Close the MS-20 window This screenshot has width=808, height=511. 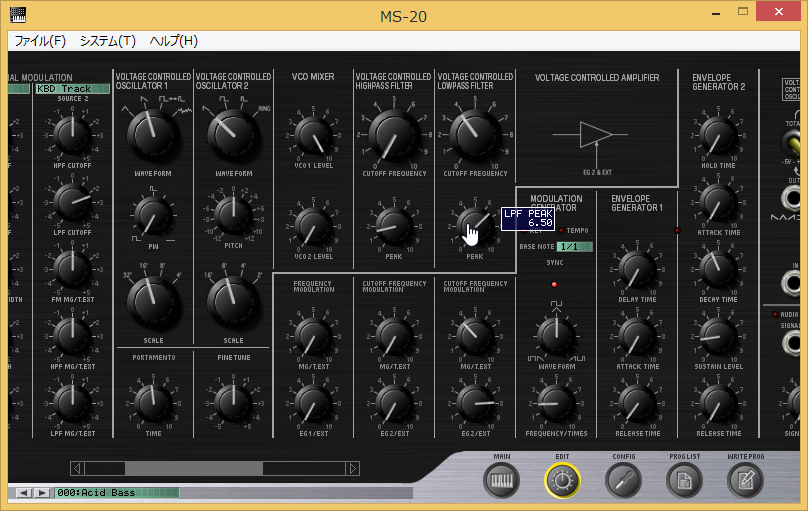(x=778, y=11)
